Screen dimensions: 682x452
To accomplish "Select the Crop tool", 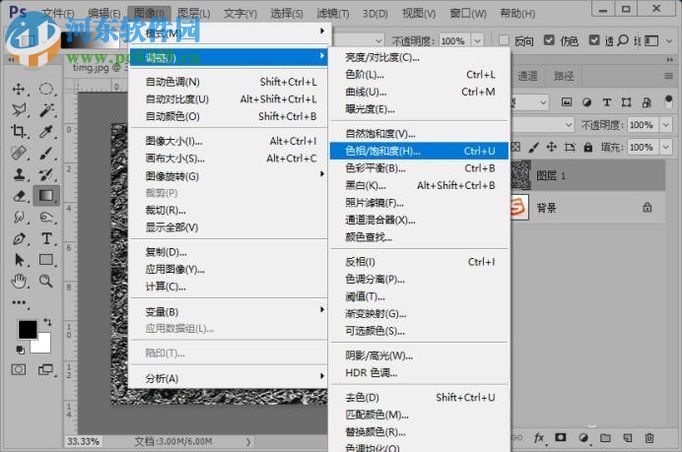I will coord(18,131).
